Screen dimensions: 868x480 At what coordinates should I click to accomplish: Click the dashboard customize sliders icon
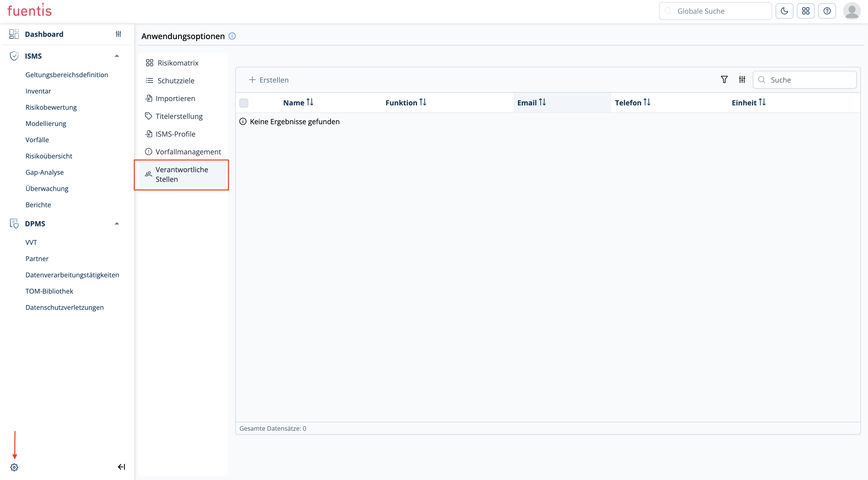[x=118, y=34]
